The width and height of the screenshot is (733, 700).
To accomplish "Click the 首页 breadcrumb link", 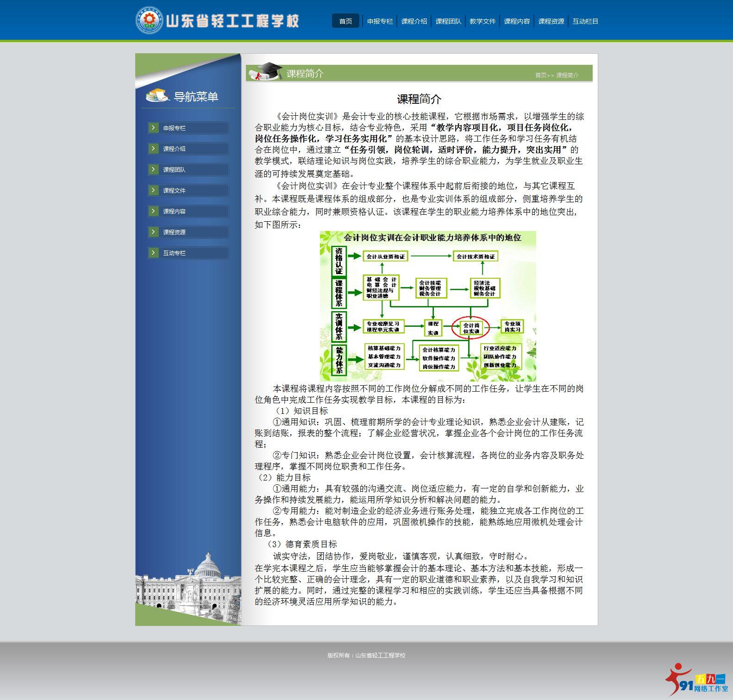I will [540, 75].
